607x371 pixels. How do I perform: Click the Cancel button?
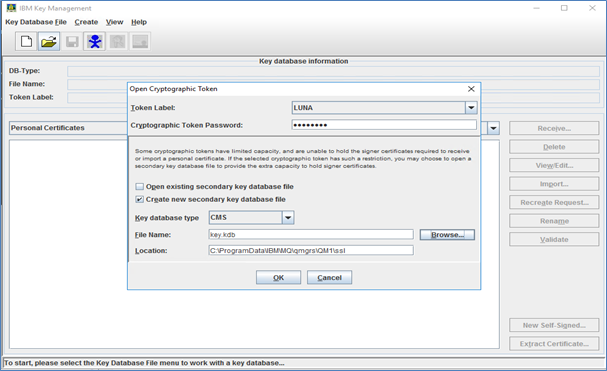(329, 277)
